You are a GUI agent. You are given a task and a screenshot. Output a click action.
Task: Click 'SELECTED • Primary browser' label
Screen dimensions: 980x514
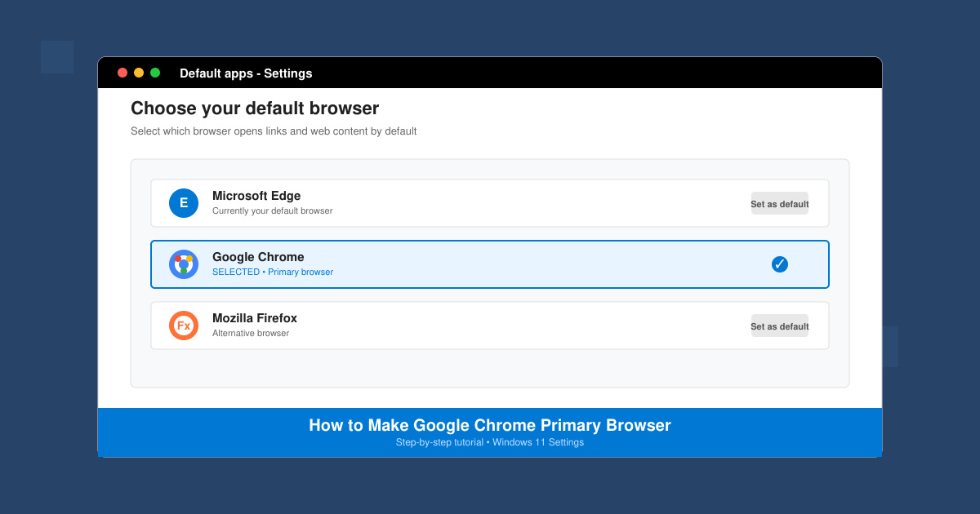[273, 272]
